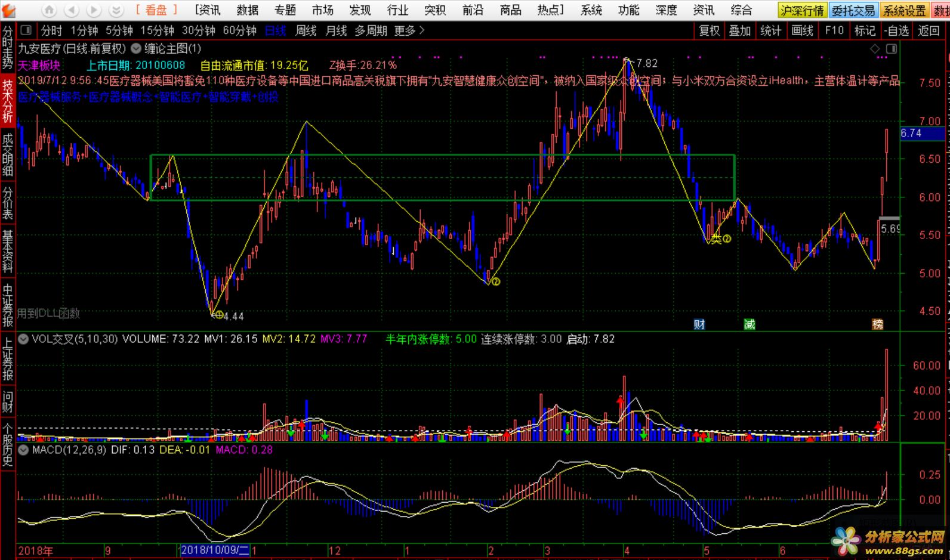Toggle left panel icon beside 分时
The image size is (950, 560).
point(26,30)
